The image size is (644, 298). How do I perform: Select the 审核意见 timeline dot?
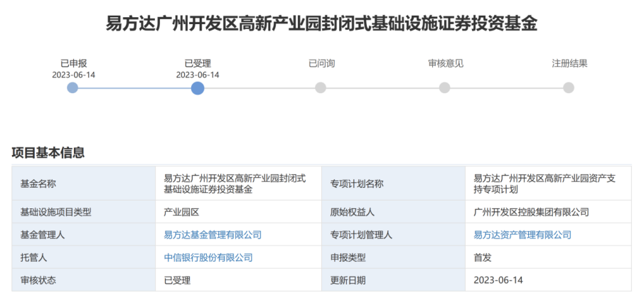coord(444,87)
